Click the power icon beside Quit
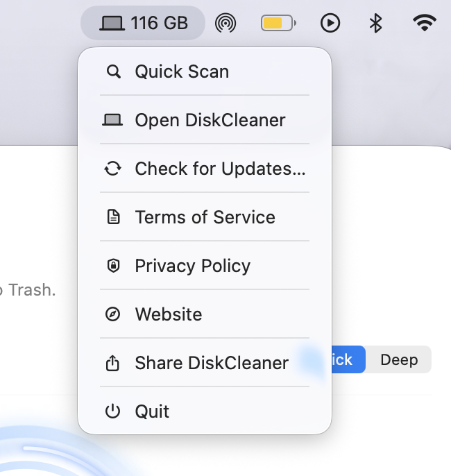The width and height of the screenshot is (451, 476). tap(112, 411)
